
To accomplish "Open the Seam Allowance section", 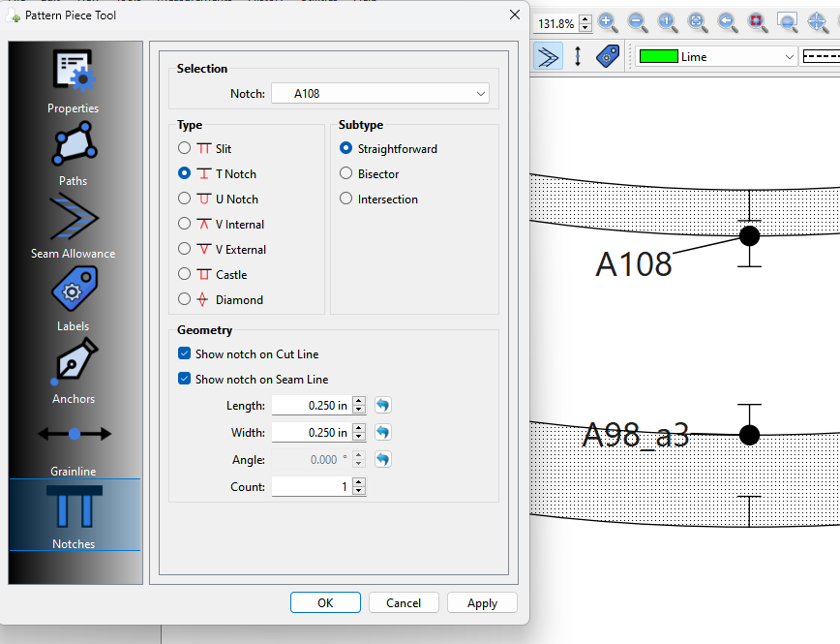I will point(74,227).
